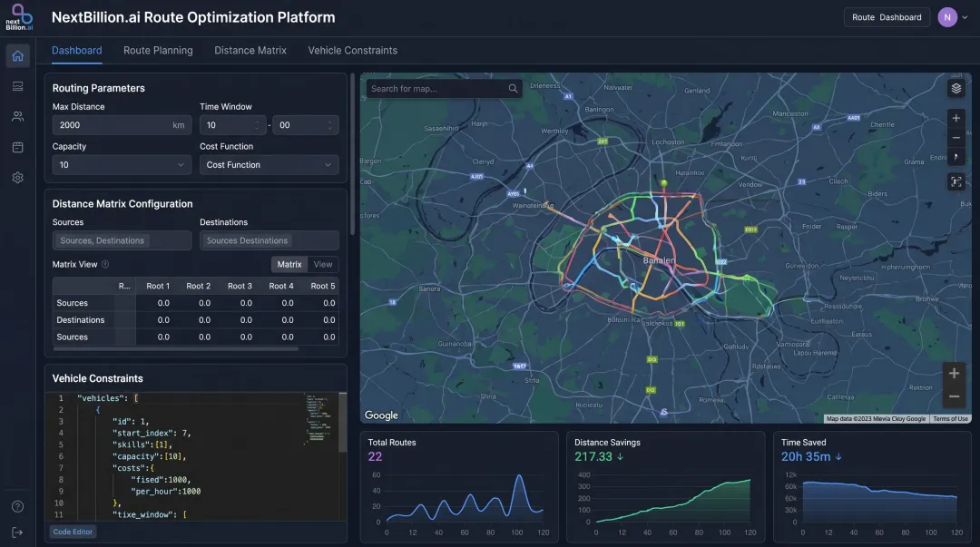The image size is (980, 547).
Task: Click the Distance Savings value 217.33
Action: coord(593,457)
